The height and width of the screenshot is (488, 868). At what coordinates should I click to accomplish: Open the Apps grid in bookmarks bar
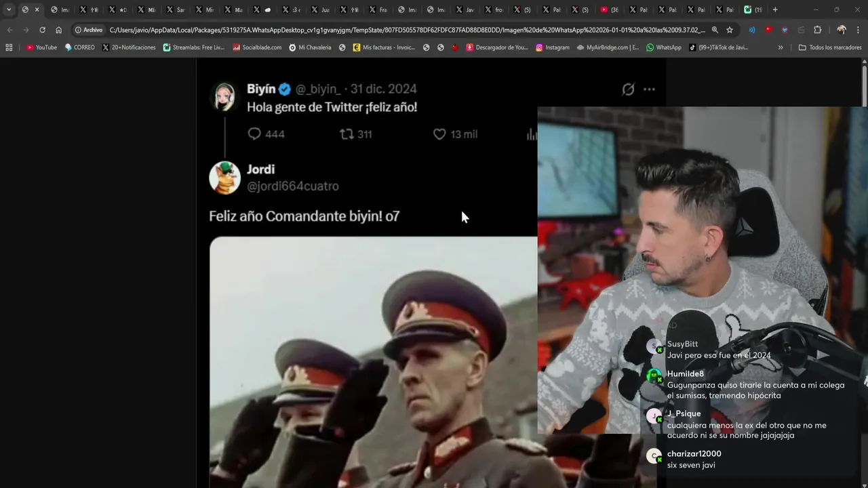pyautogui.click(x=9, y=47)
